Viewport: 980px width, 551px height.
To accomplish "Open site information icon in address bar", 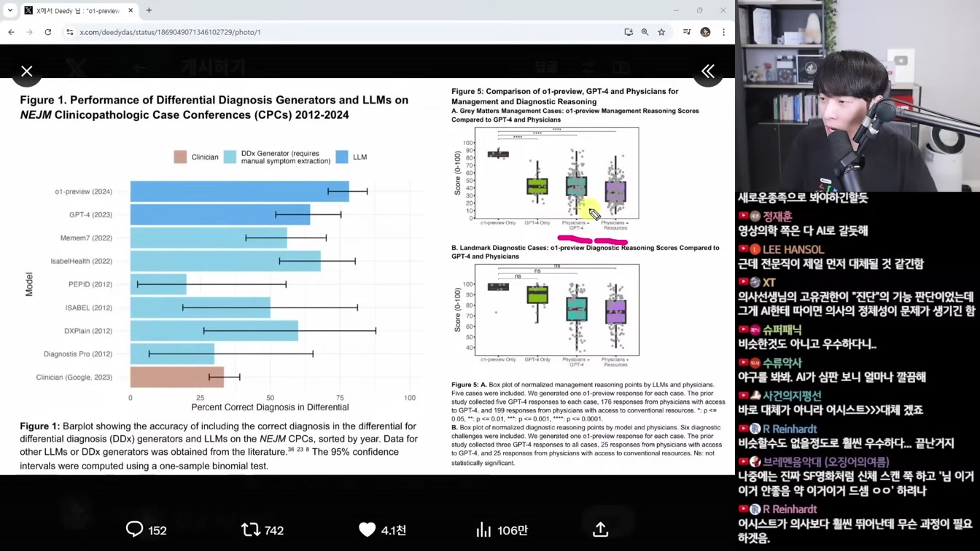I will pyautogui.click(x=70, y=32).
